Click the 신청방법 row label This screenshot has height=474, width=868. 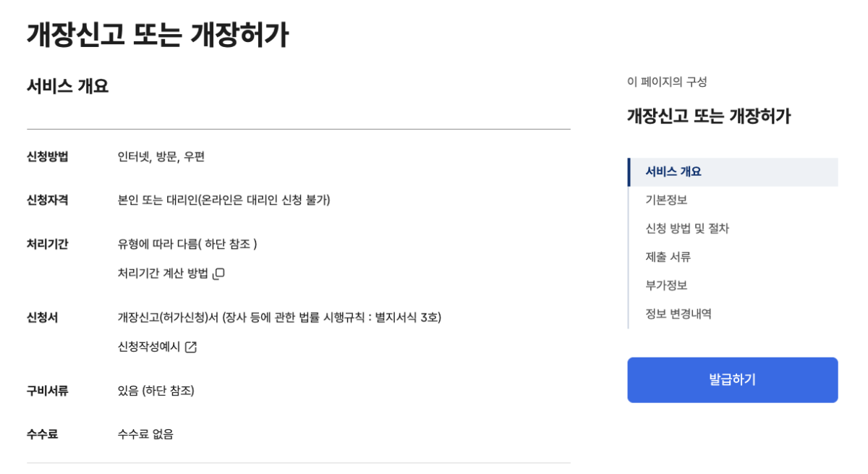(x=48, y=156)
